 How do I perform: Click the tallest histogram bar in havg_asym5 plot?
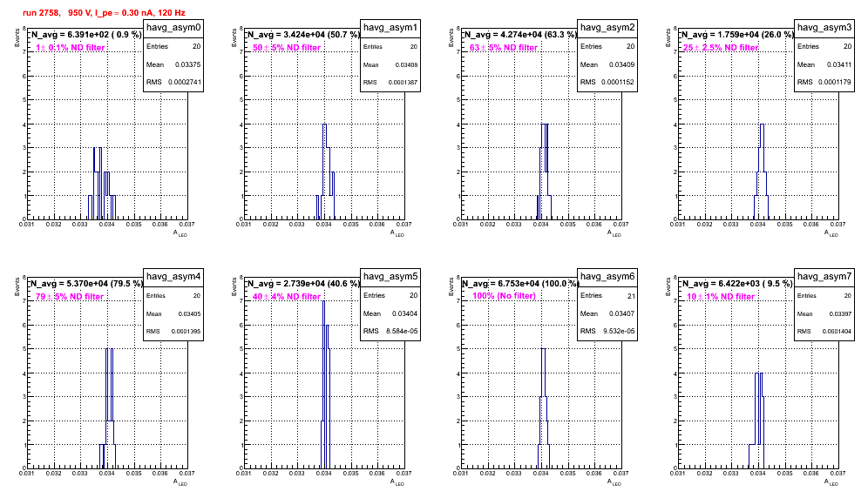coord(324,385)
